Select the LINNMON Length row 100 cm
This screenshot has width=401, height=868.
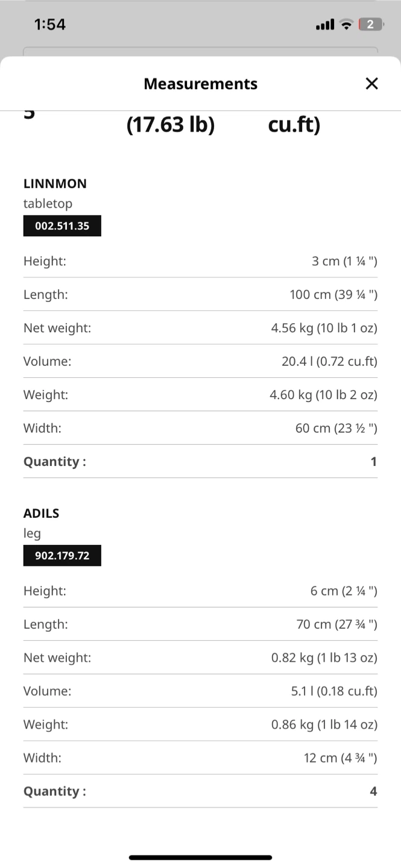pos(200,295)
